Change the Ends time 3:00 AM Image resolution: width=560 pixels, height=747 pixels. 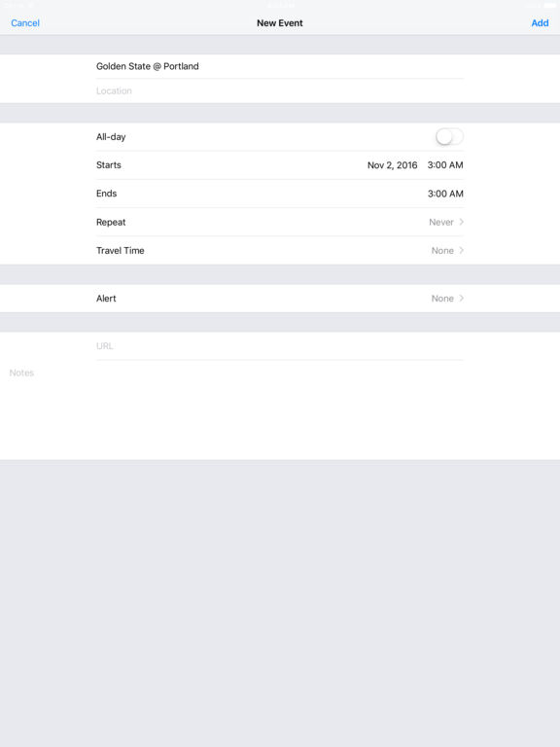[x=445, y=194]
